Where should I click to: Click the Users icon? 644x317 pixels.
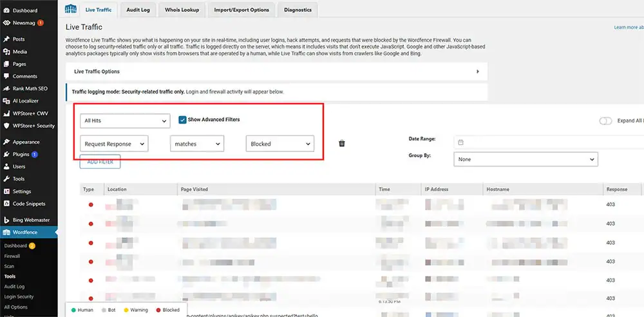pyautogui.click(x=6, y=166)
